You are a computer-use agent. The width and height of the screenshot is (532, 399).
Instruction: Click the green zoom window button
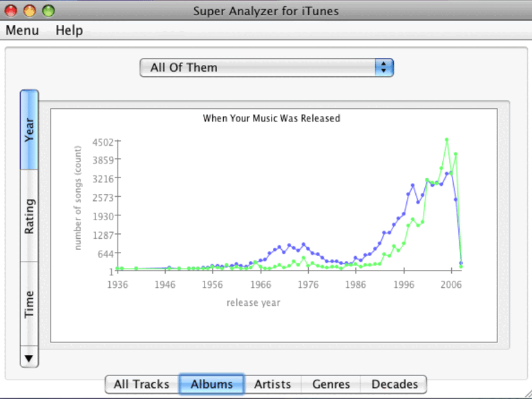[48, 11]
